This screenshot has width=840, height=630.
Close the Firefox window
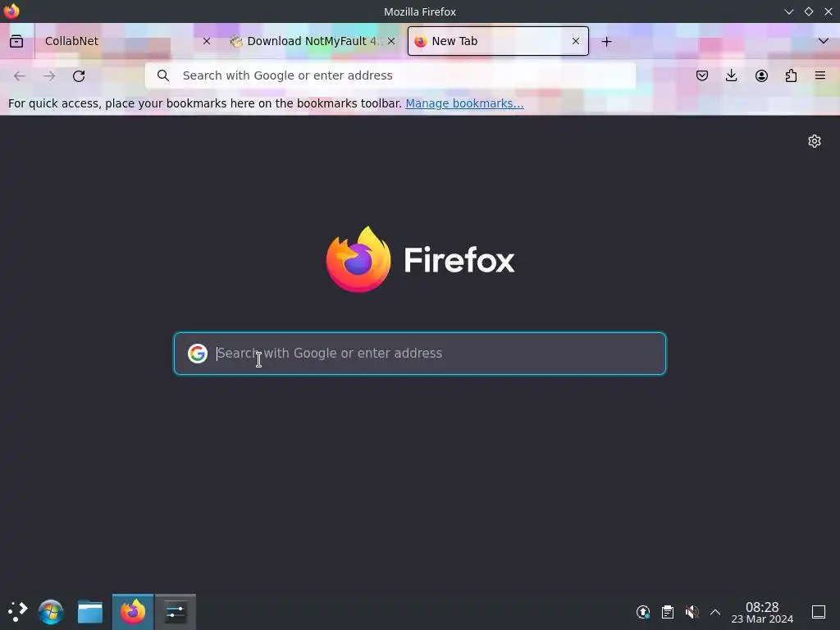point(829,11)
